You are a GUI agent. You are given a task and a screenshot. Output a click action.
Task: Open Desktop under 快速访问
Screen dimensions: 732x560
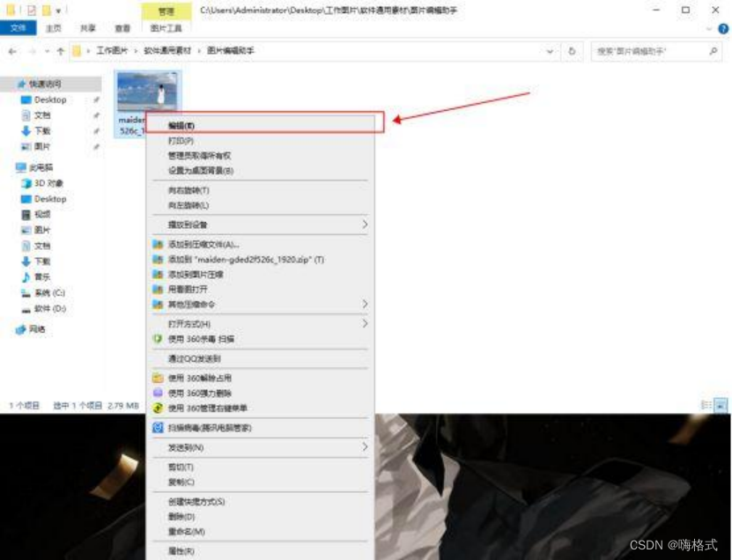50,99
